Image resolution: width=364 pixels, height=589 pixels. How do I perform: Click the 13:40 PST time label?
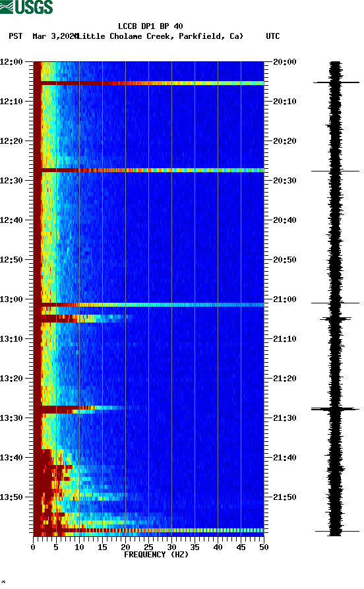click(11, 458)
